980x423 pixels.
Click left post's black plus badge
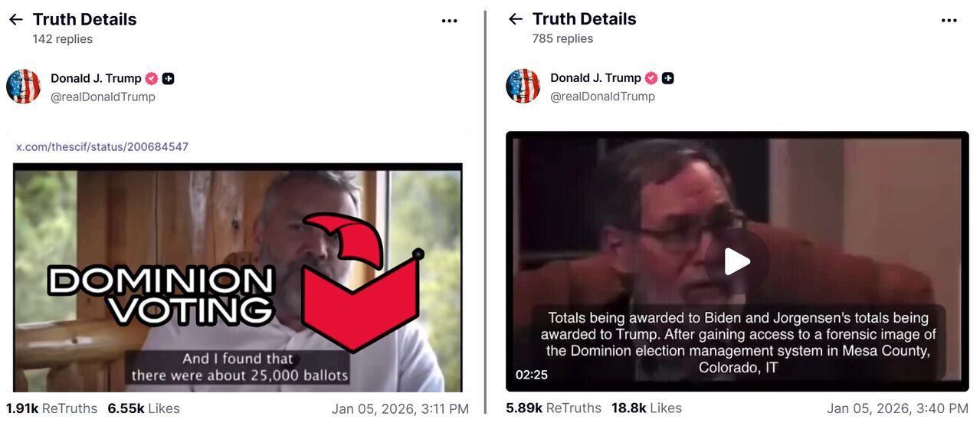coord(169,78)
